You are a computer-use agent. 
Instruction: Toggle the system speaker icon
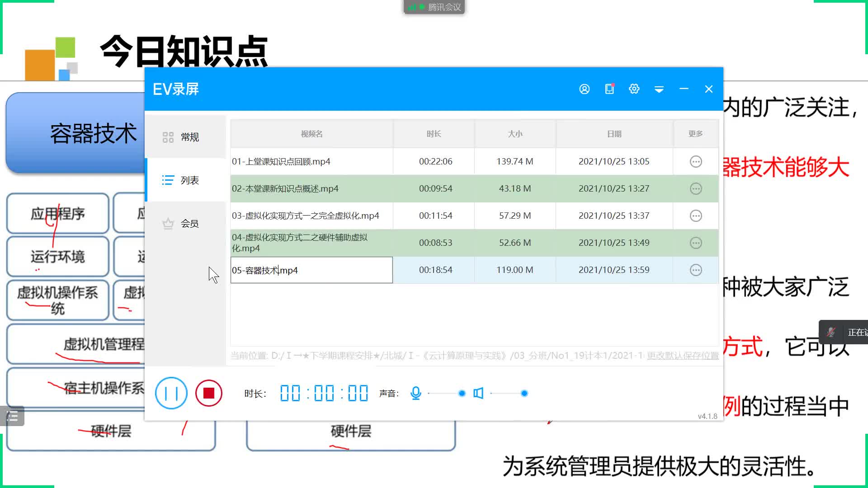pyautogui.click(x=478, y=393)
